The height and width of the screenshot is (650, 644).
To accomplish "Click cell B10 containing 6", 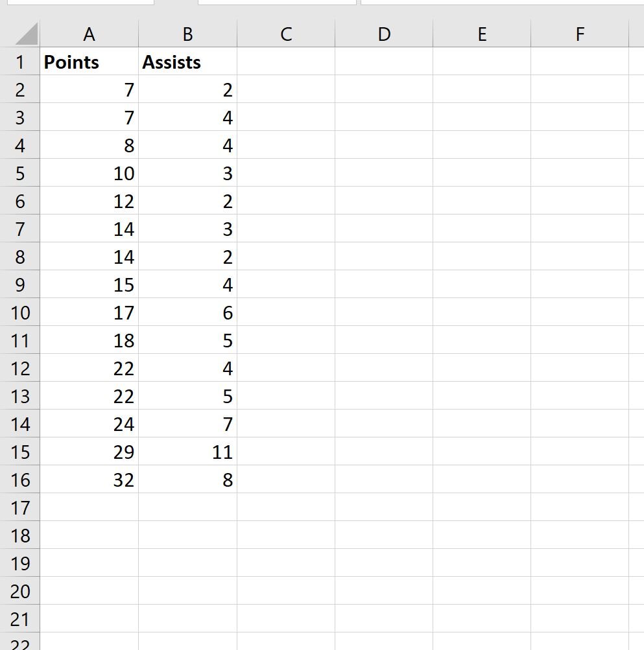I will [187, 312].
